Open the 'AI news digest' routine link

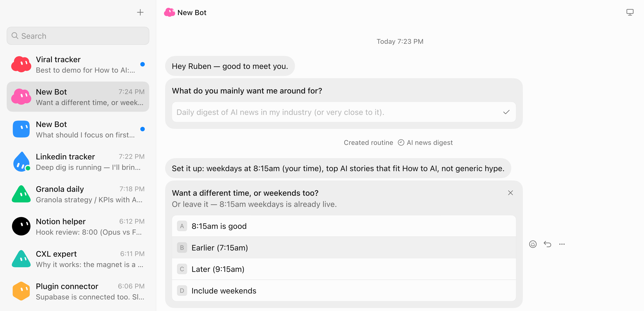(430, 143)
